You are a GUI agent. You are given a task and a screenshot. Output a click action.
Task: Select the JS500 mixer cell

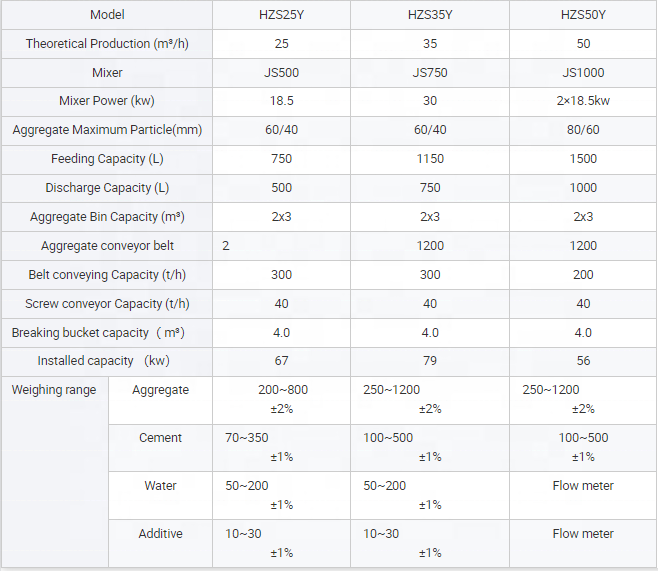click(281, 73)
